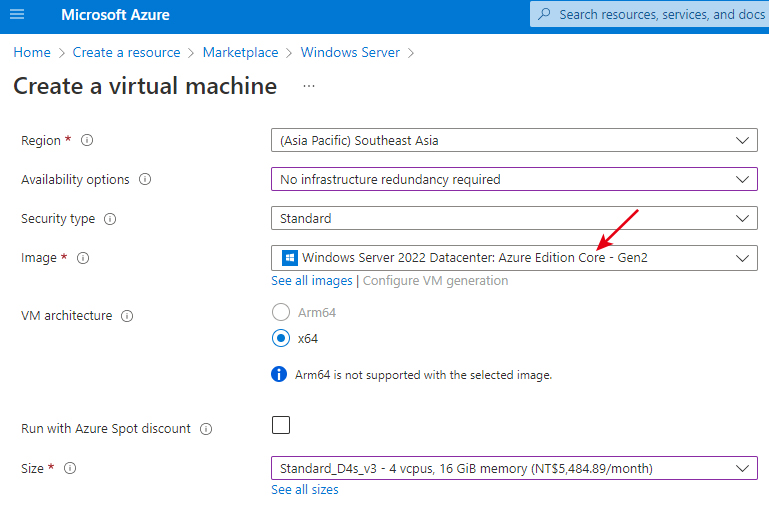Show info tooltip for Size
This screenshot has height=508, width=769.
coord(70,468)
